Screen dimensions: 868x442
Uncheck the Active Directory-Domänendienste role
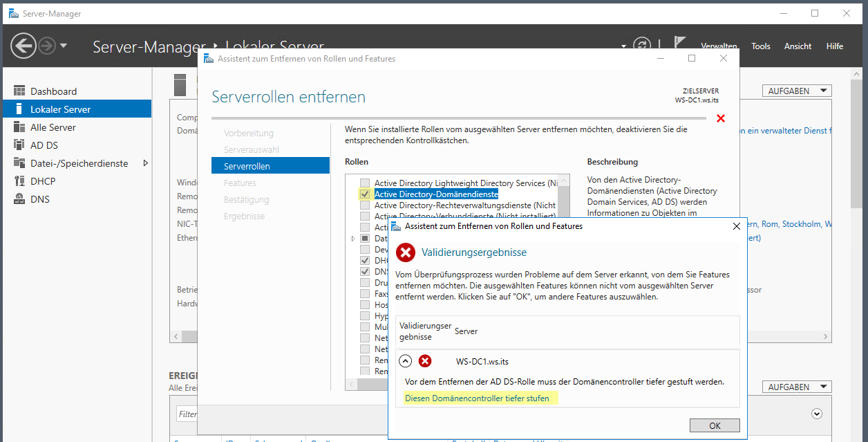click(365, 194)
